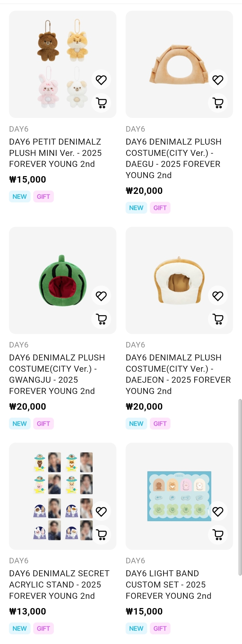
Task: Add the Daejeon bread costume to cart
Action: pyautogui.click(x=218, y=319)
